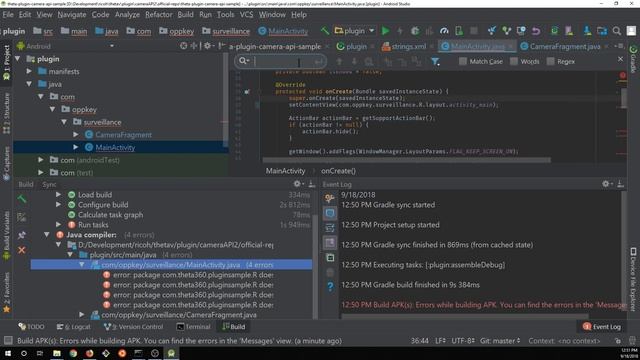Viewport: 640px width, 360px height.
Task: Go to previous occurrence up arrow
Action: pos(339,62)
